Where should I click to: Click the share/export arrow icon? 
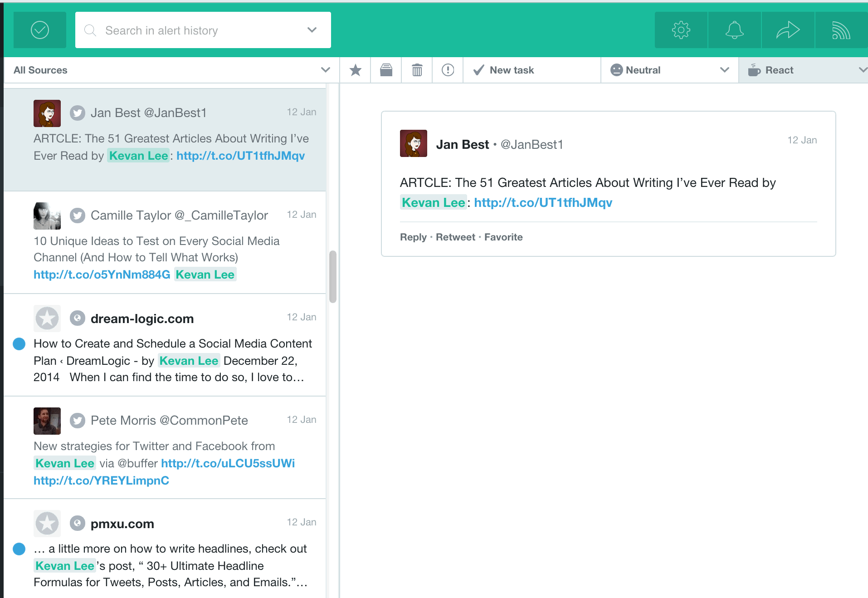(788, 30)
